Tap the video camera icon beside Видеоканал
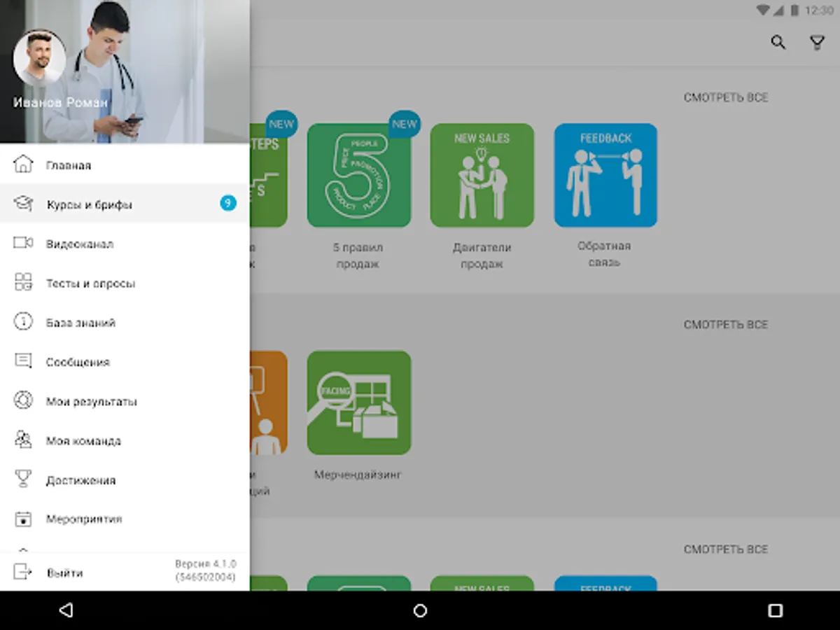This screenshot has height=630, width=840. 23,244
